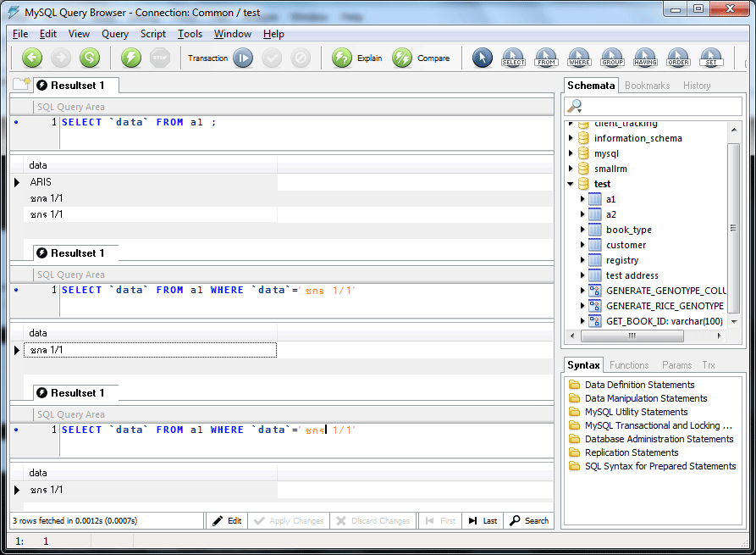This screenshot has width=756, height=555.
Task: Open the Replication Statements folder
Action: (631, 452)
